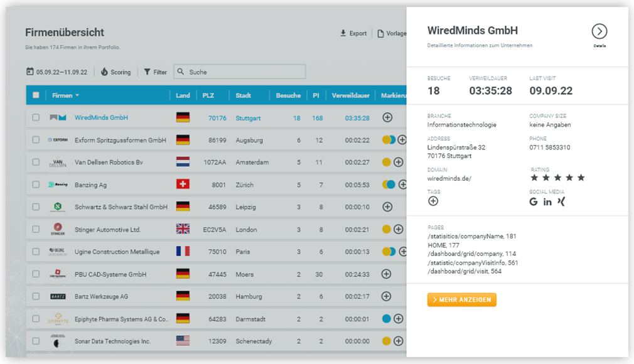Click into the Suche search field
This screenshot has height=364, width=634.
tap(240, 72)
